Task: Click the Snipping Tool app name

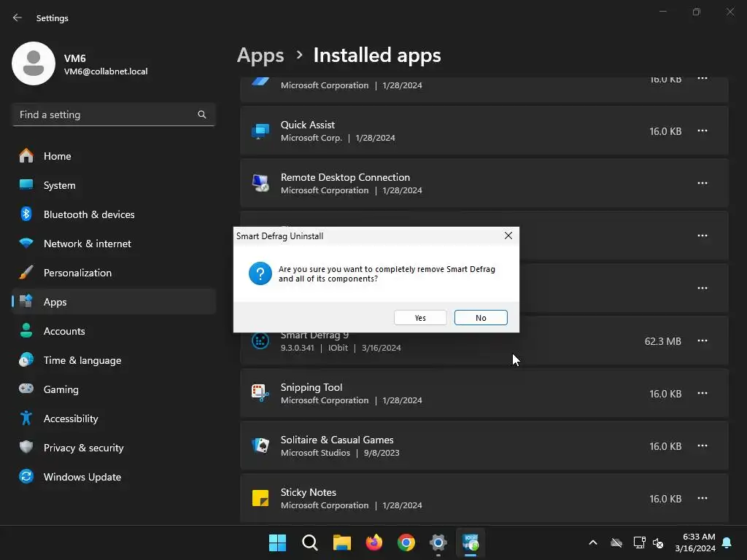Action: coord(311,387)
